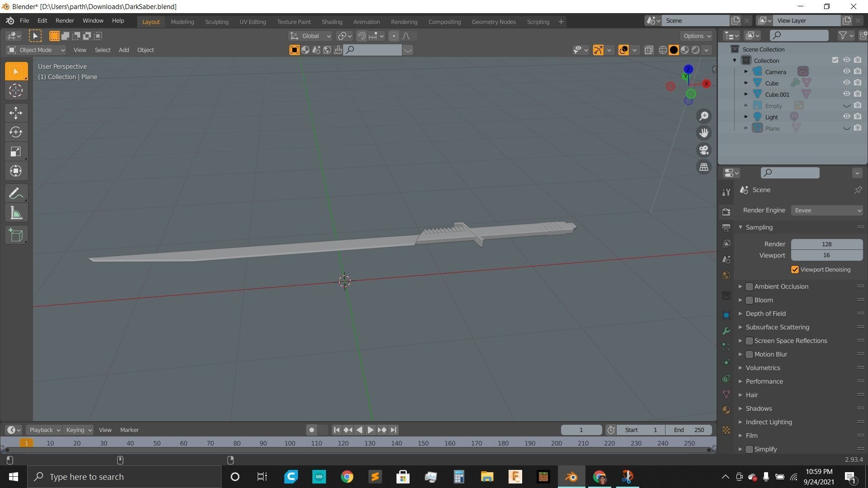Add a new workspace with plus button
Image resolution: width=868 pixels, height=488 pixels.
pos(561,22)
